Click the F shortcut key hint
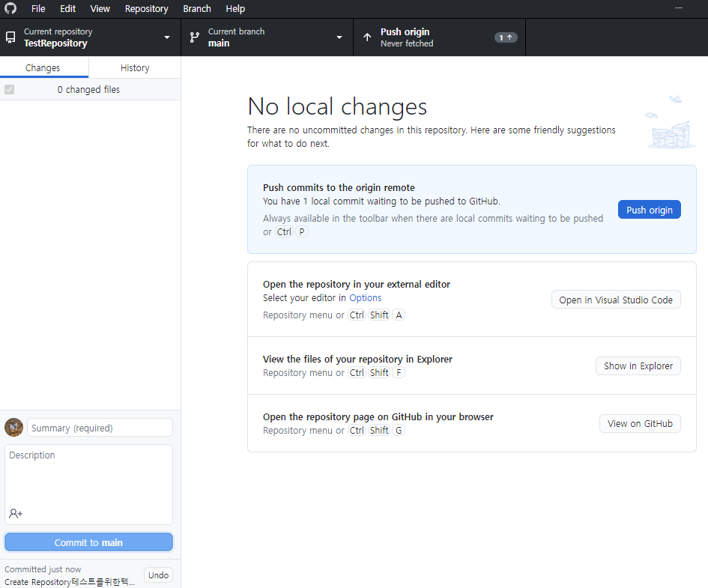The height and width of the screenshot is (588, 708). point(399,373)
